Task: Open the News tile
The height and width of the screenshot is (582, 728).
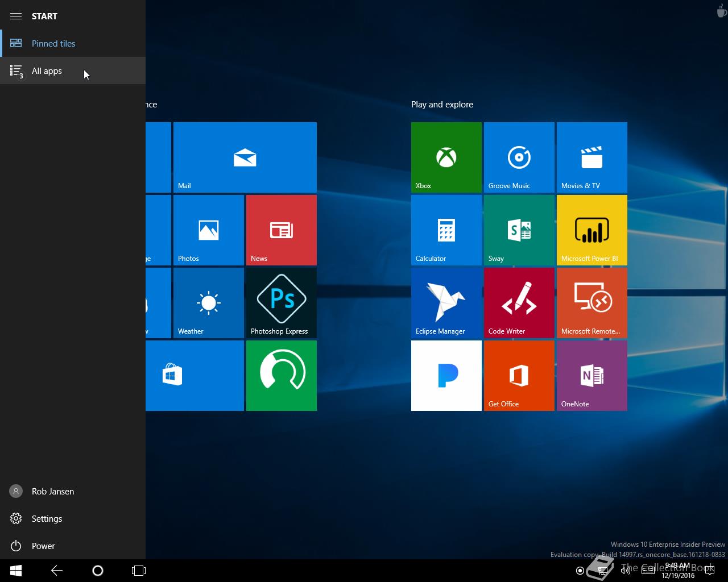Action: [x=282, y=230]
